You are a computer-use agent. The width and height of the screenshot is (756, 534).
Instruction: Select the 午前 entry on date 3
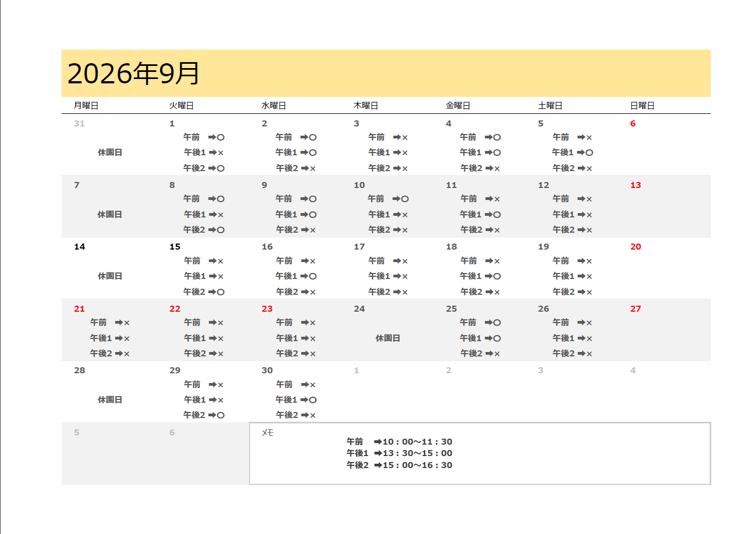pos(388,137)
